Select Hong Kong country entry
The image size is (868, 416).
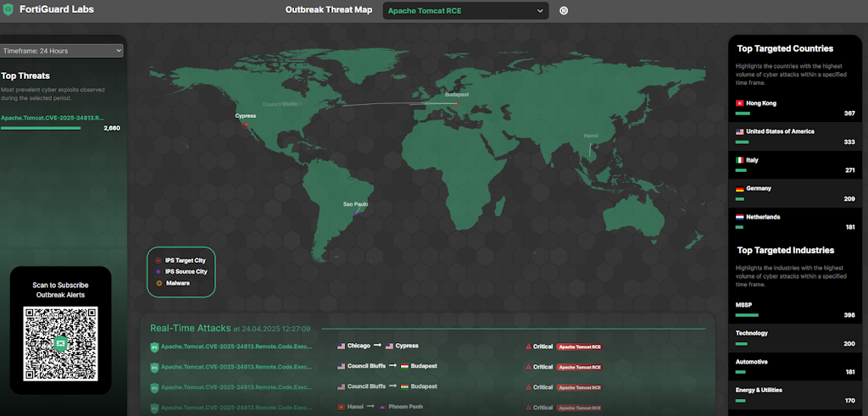(x=795, y=108)
